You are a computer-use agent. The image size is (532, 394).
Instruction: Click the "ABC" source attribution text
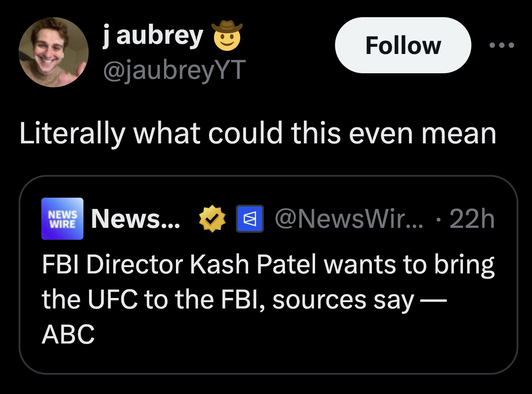(68, 334)
